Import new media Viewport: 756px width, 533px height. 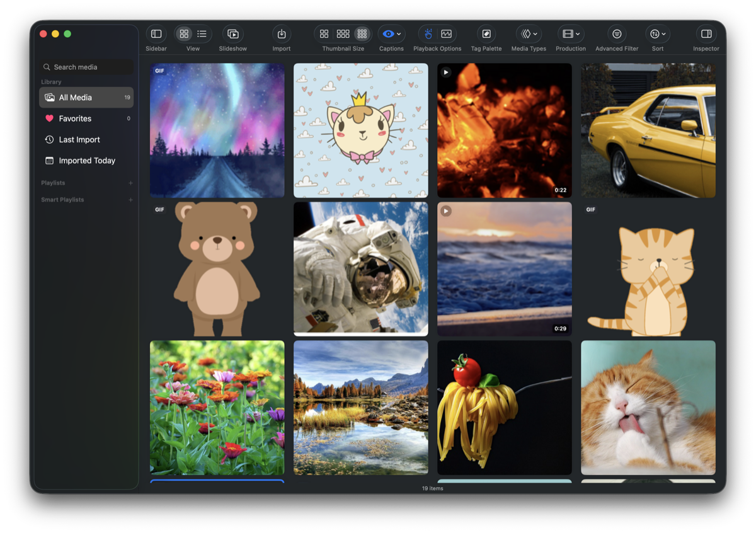click(x=281, y=33)
